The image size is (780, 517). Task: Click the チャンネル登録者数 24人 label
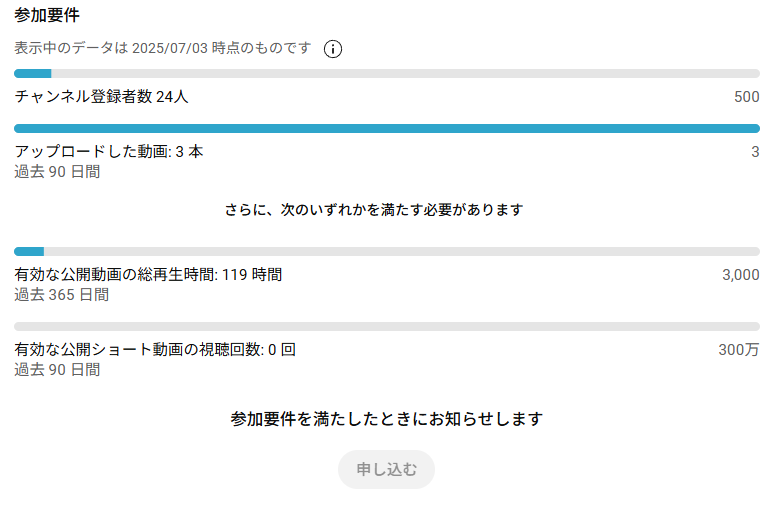101,97
